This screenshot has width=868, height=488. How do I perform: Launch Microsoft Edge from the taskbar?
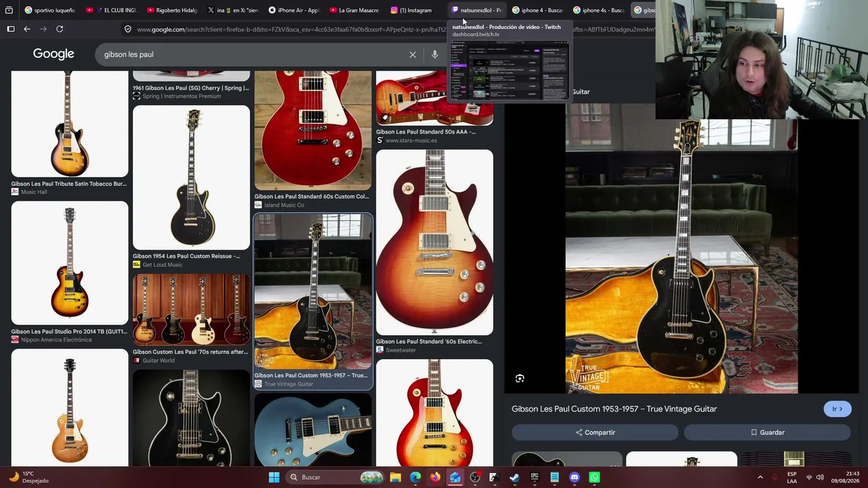click(415, 477)
